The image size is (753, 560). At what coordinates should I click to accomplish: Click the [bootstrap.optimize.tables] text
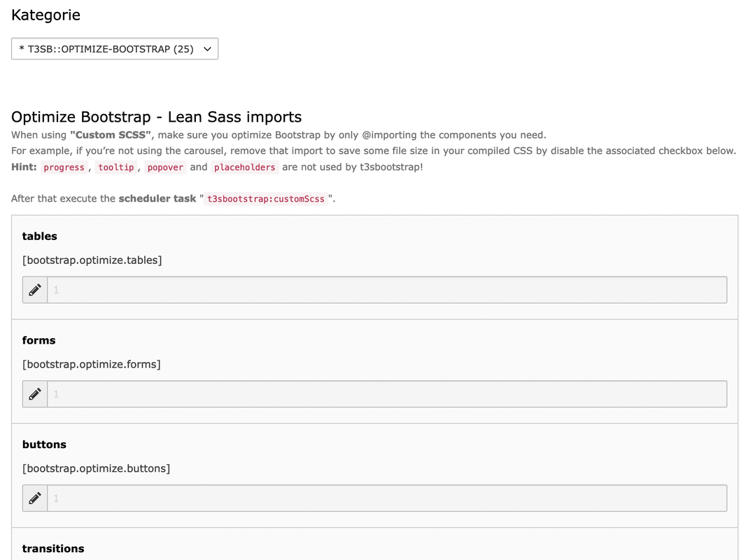[x=92, y=260]
